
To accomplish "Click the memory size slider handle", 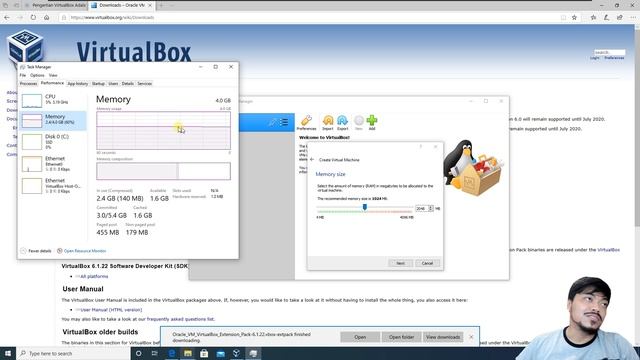I will [365, 208].
